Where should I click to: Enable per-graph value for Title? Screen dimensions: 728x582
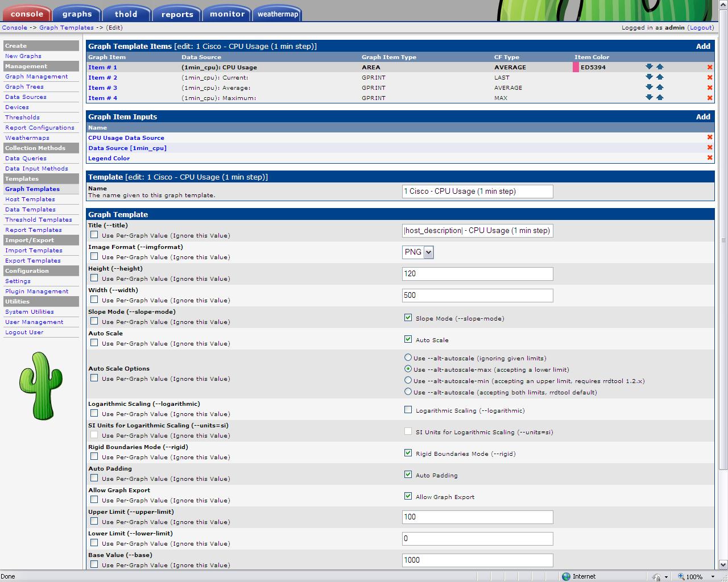[x=94, y=235]
